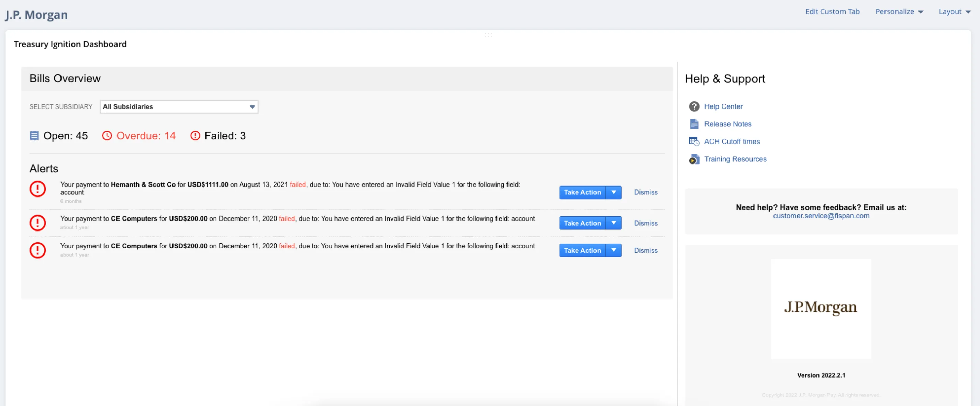
Task: Click the dashboard drag handle dots
Action: (488, 35)
